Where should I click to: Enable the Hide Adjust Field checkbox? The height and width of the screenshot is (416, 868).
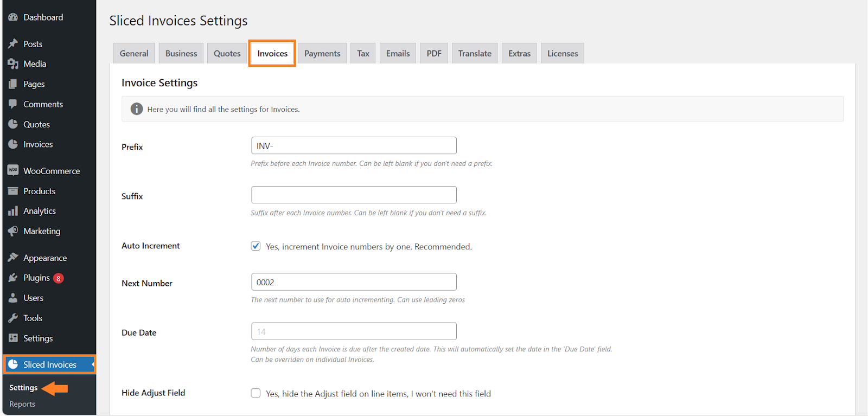pos(256,393)
